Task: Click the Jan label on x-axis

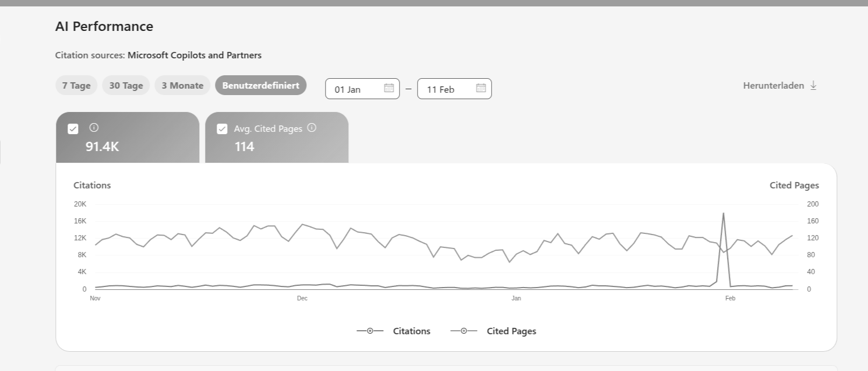Action: click(516, 299)
